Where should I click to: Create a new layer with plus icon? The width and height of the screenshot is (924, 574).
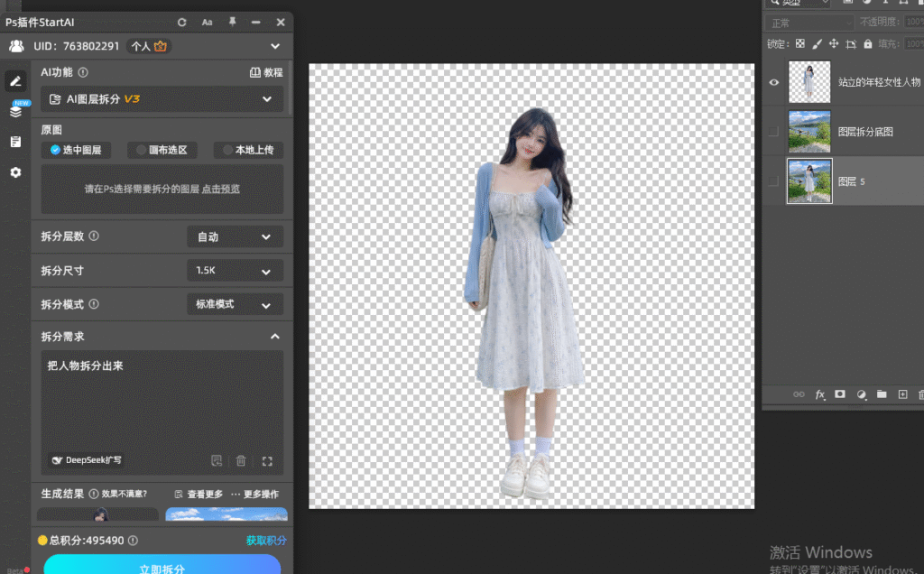tap(902, 394)
